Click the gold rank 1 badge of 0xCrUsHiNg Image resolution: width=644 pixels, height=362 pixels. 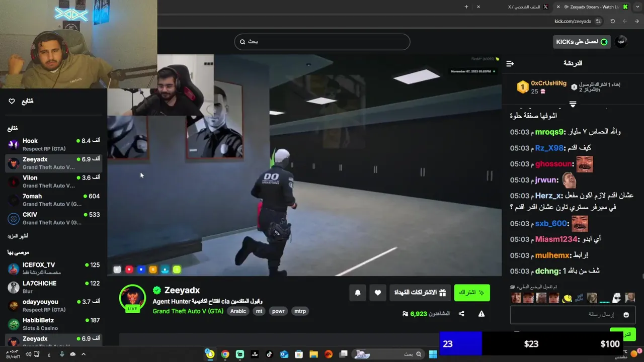pyautogui.click(x=522, y=87)
